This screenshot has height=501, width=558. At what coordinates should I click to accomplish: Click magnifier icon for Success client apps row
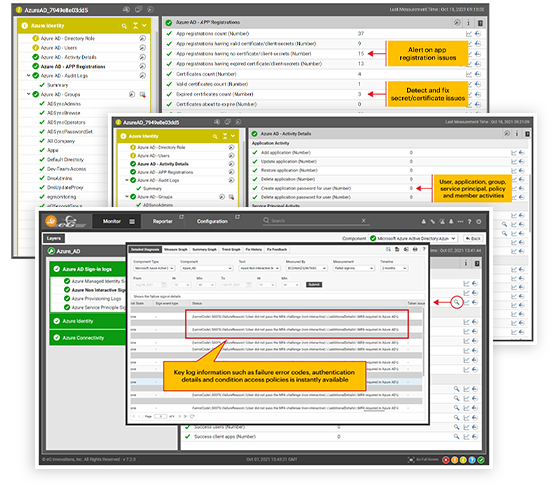pos(457,437)
